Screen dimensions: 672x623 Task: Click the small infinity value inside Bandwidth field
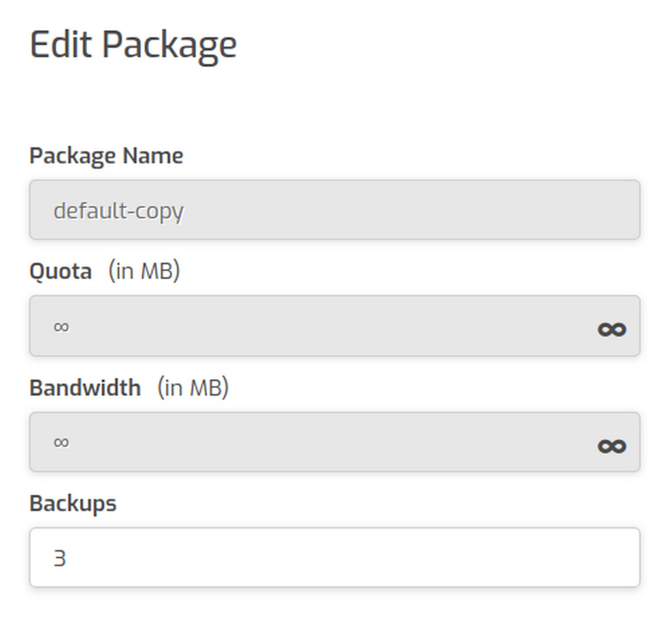click(x=61, y=442)
